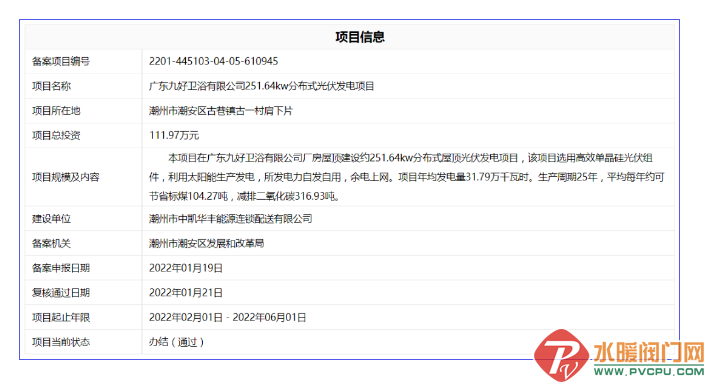Viewport: 709px width, 386px height.
Task: Click the review date 2022年01月21日
Action: coord(186,293)
